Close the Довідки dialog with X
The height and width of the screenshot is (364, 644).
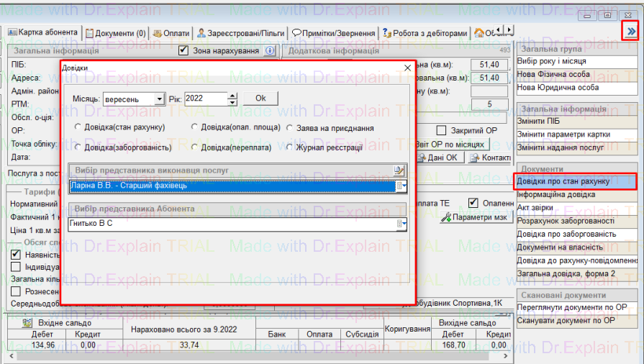tap(407, 68)
